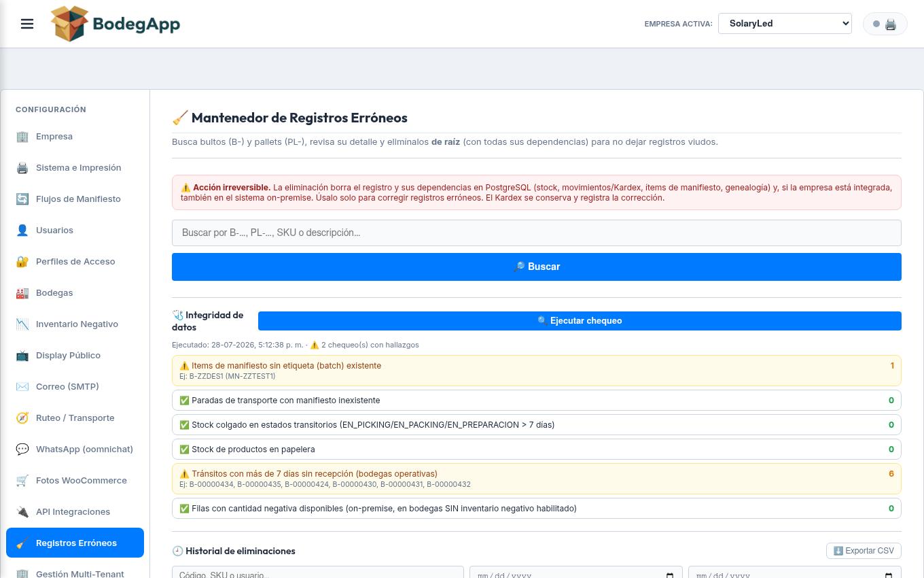
Task: Select the Stock de productos en papelera row
Action: point(537,449)
